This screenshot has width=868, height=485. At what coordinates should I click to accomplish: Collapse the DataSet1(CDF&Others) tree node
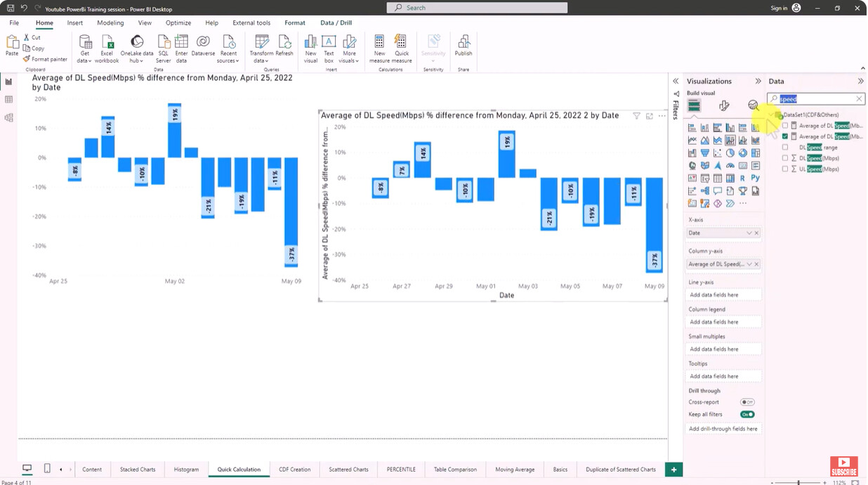(x=770, y=114)
